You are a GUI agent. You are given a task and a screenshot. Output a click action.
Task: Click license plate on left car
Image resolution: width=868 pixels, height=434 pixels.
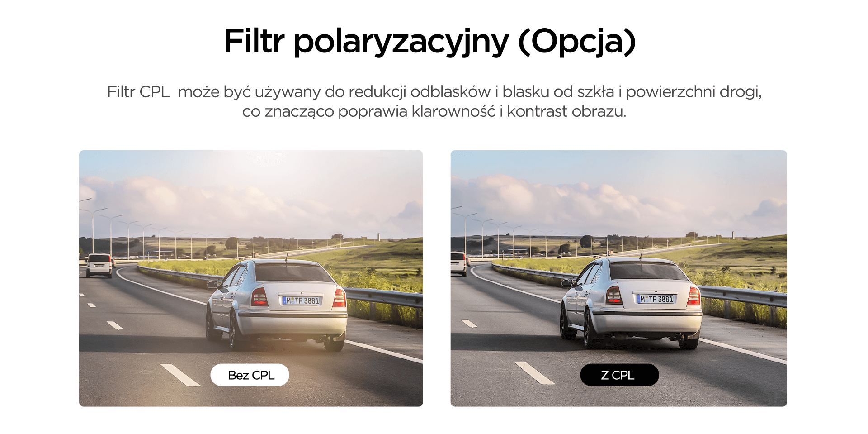click(x=302, y=300)
